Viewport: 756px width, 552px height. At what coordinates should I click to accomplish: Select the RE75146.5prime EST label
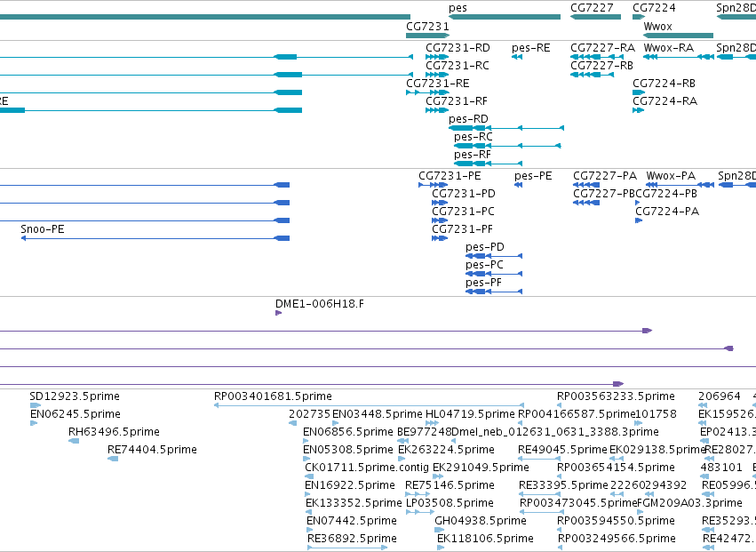click(x=450, y=486)
